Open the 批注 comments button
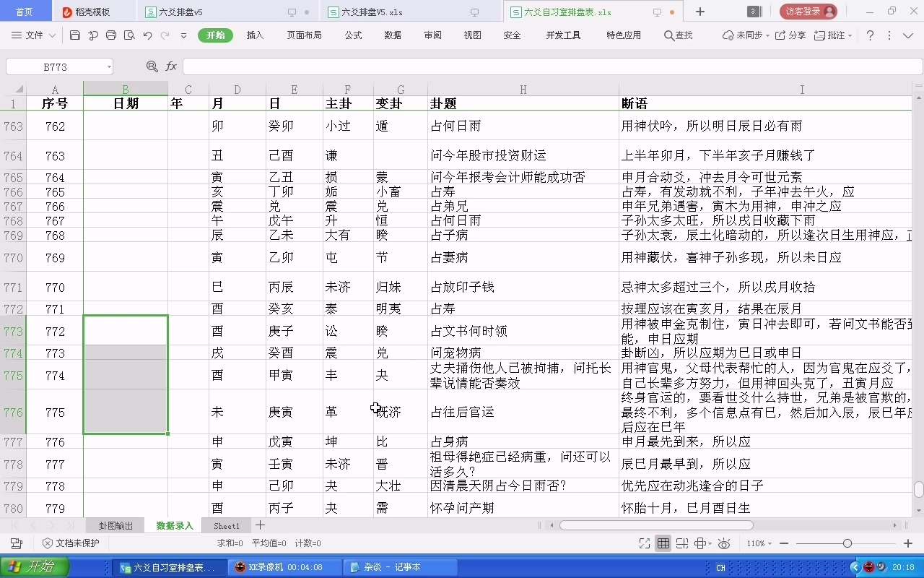Screen dimensions: 924x578 click(x=833, y=35)
